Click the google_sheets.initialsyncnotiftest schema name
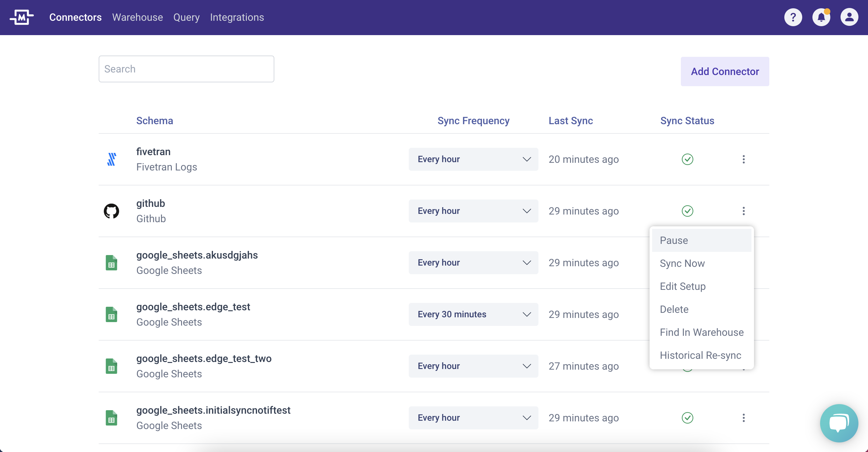 pyautogui.click(x=213, y=410)
